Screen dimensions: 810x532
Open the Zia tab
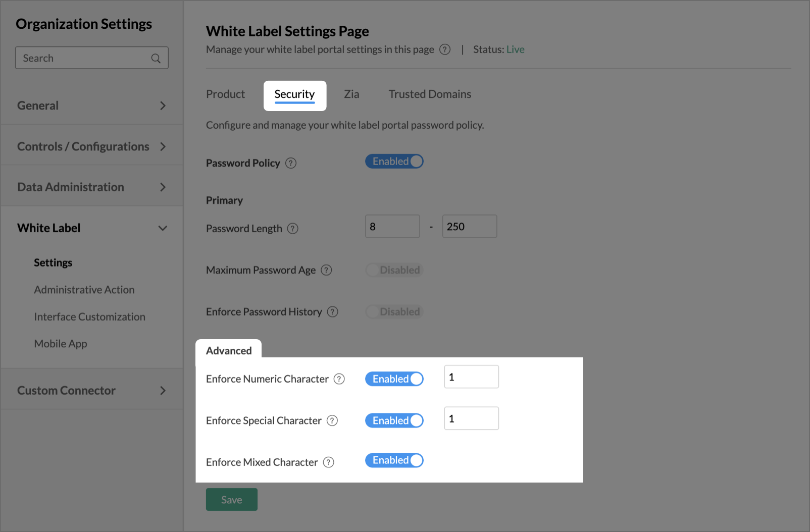[x=351, y=94]
